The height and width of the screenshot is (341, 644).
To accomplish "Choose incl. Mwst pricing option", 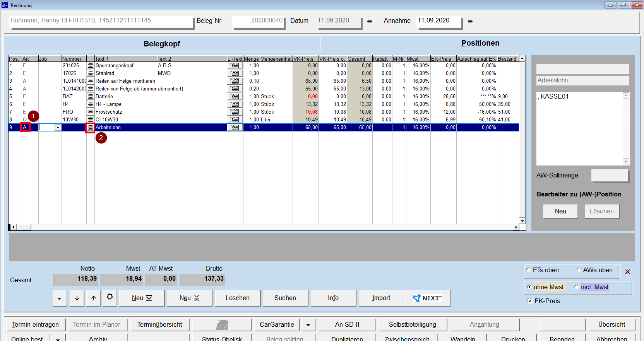I will [577, 287].
